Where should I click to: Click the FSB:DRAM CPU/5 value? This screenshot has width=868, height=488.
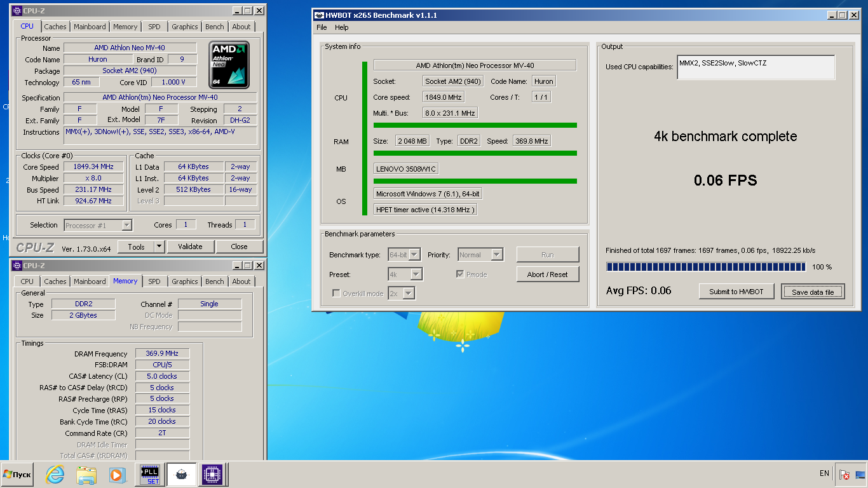click(x=162, y=365)
